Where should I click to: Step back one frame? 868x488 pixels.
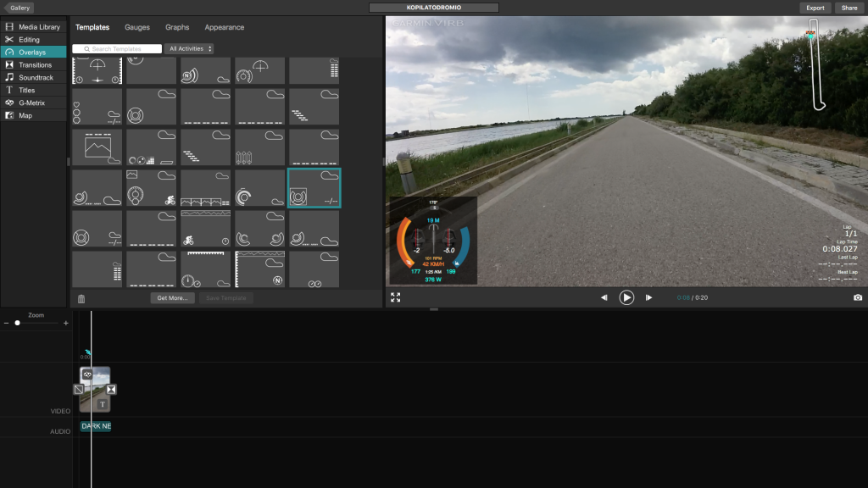pyautogui.click(x=604, y=297)
